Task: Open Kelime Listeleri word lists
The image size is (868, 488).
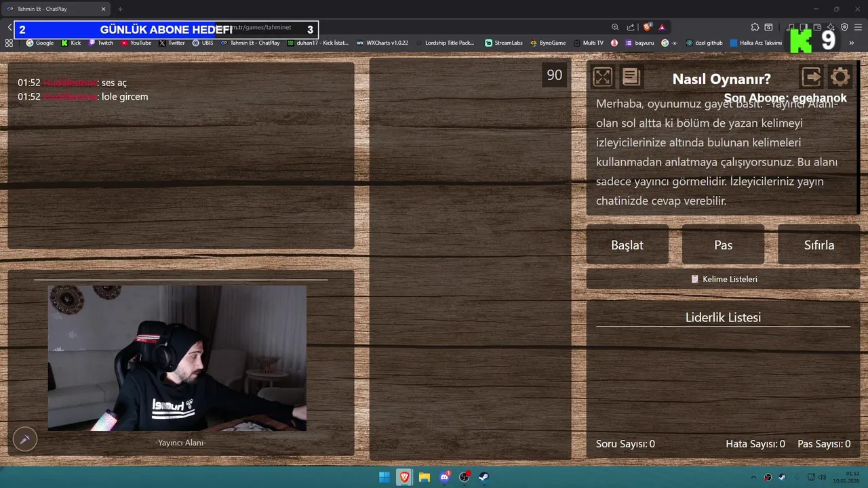Action: tap(723, 279)
